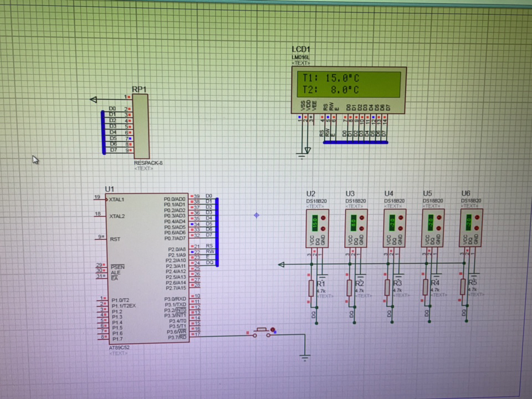
Task: Click the decrease-temperature button on sensor U5
Action: (x=439, y=228)
